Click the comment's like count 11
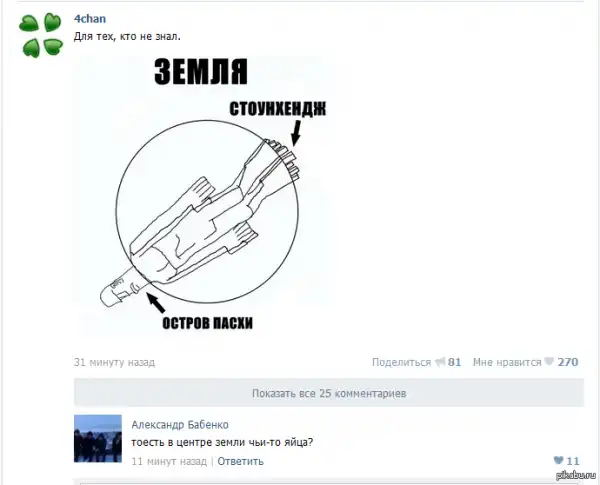Viewport: 600px width, 485px height. click(x=573, y=461)
